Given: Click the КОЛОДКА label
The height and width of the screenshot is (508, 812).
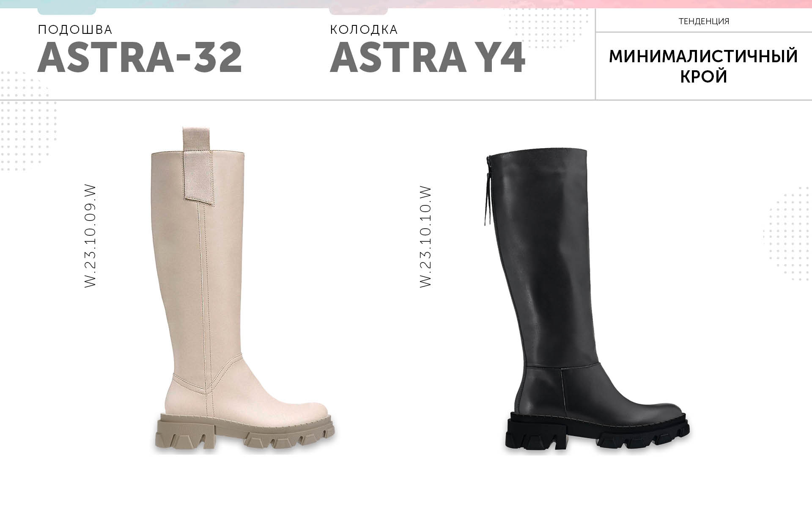Looking at the screenshot, I should click(364, 30).
